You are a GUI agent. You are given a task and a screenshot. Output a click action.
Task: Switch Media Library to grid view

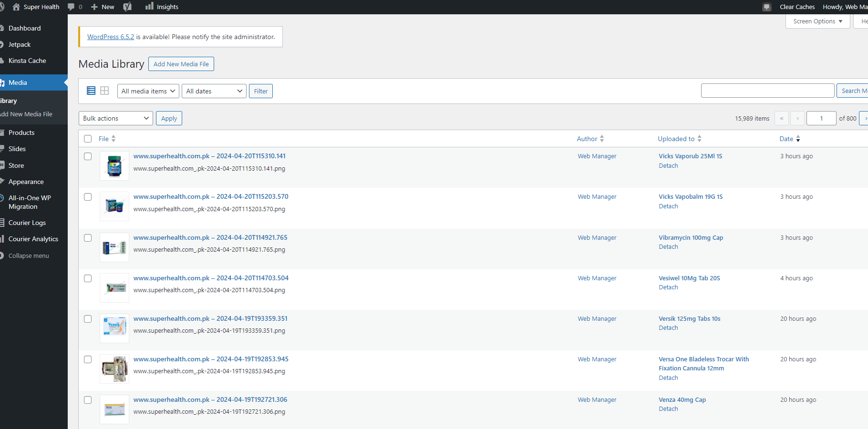click(x=104, y=91)
